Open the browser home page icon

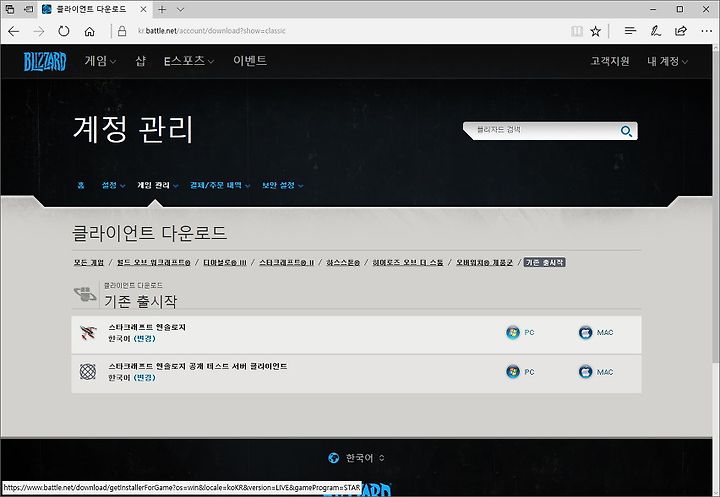tap(90, 31)
